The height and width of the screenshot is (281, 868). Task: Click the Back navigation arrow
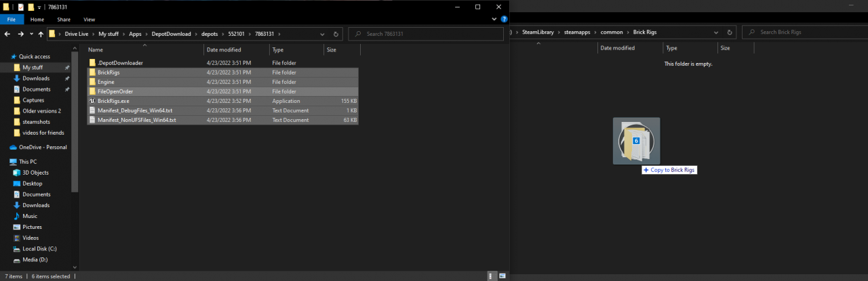click(x=7, y=34)
